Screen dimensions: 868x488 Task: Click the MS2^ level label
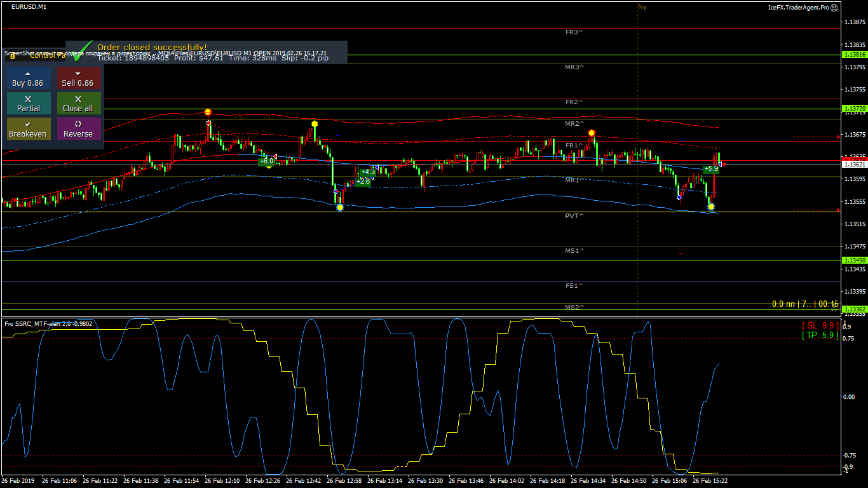coord(574,307)
